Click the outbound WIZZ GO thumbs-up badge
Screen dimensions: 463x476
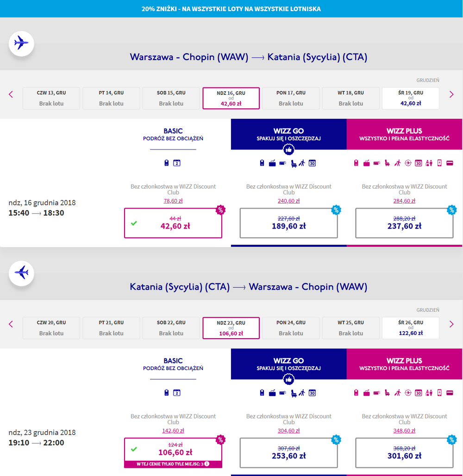coord(288,149)
